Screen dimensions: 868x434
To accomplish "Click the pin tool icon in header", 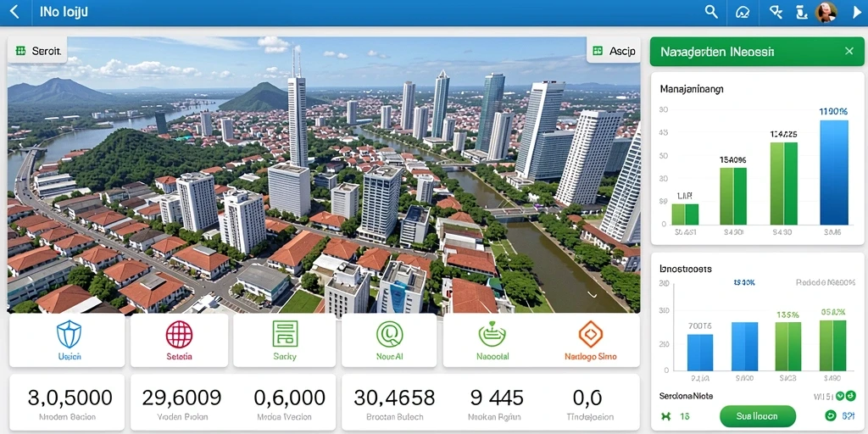I will [x=776, y=12].
